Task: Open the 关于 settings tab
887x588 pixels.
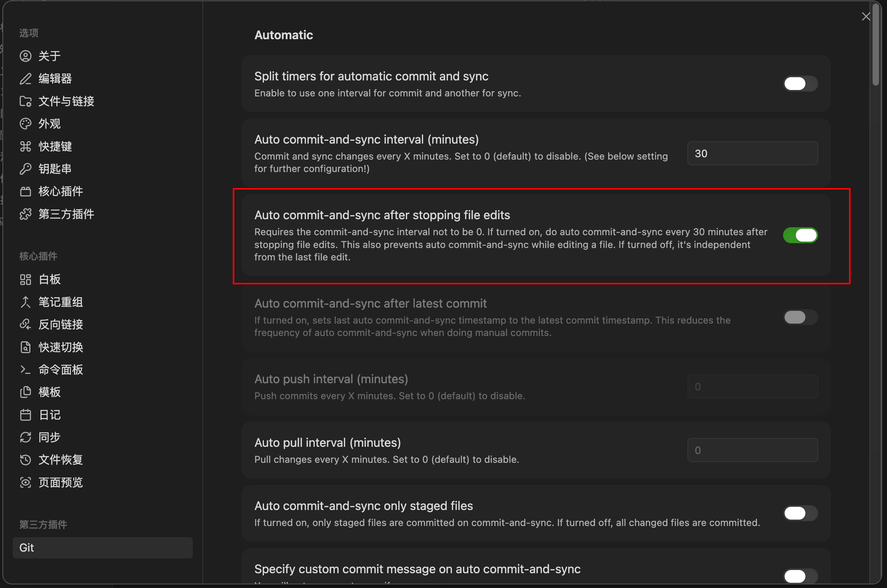Action: 103,56
